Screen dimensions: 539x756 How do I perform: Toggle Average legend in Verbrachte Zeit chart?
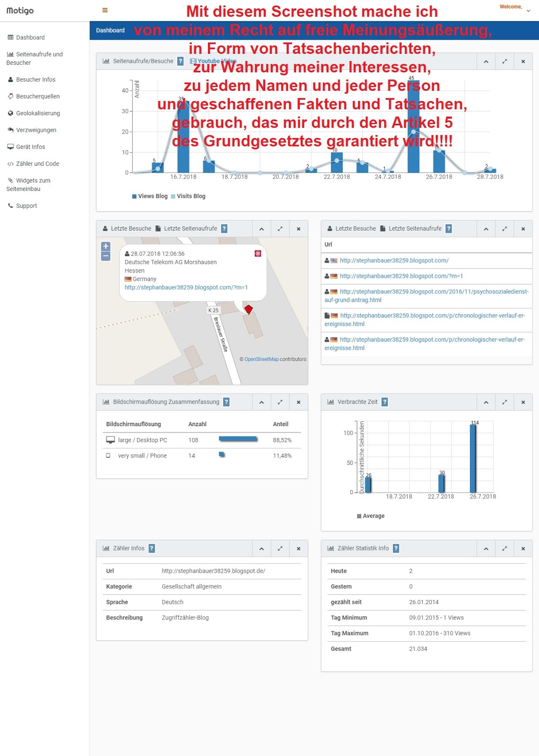(371, 516)
